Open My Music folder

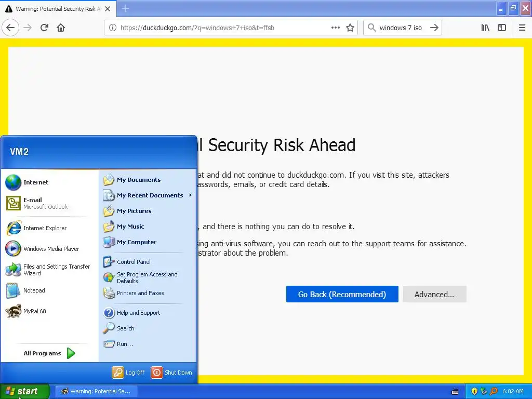(x=148, y=227)
